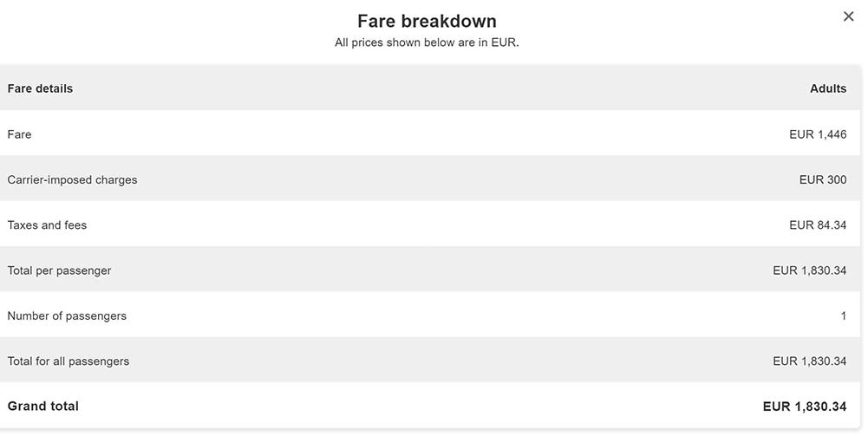Click the shaded table header row

click(x=434, y=88)
